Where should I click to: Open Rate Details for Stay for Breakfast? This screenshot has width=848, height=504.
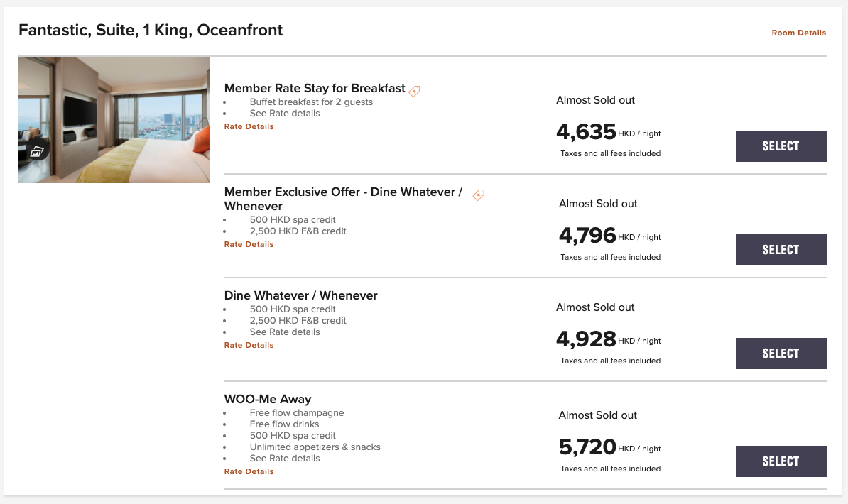(249, 126)
